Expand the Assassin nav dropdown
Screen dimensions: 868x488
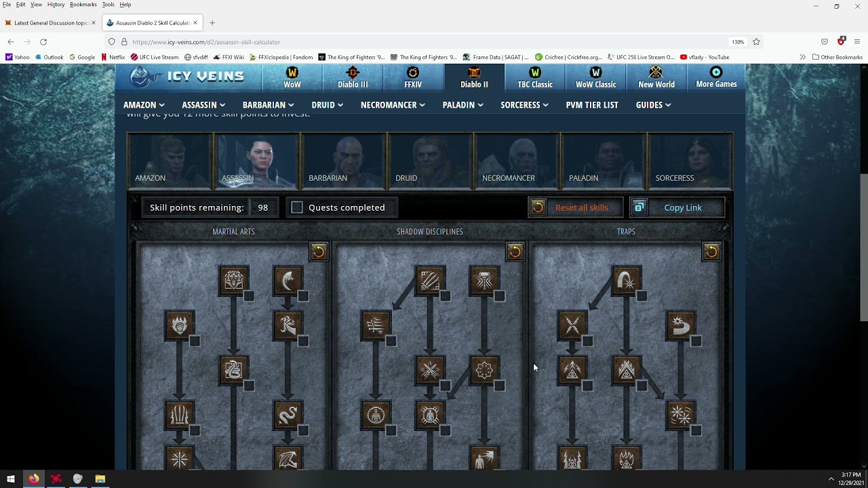tap(203, 105)
